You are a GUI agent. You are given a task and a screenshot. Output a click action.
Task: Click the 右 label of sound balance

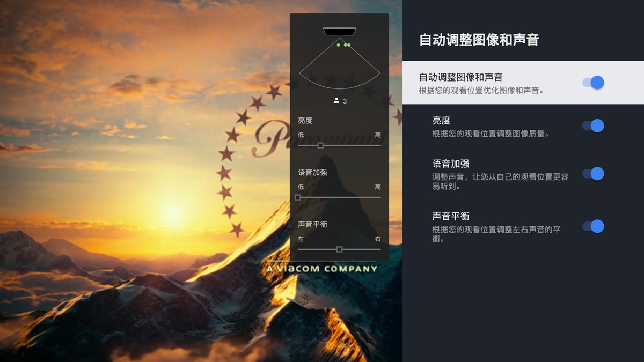click(378, 239)
